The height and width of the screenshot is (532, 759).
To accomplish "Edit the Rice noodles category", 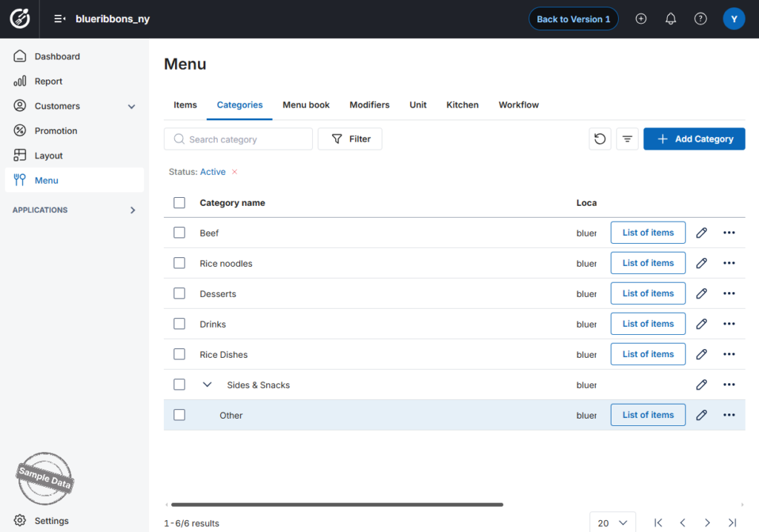I will coord(701,263).
